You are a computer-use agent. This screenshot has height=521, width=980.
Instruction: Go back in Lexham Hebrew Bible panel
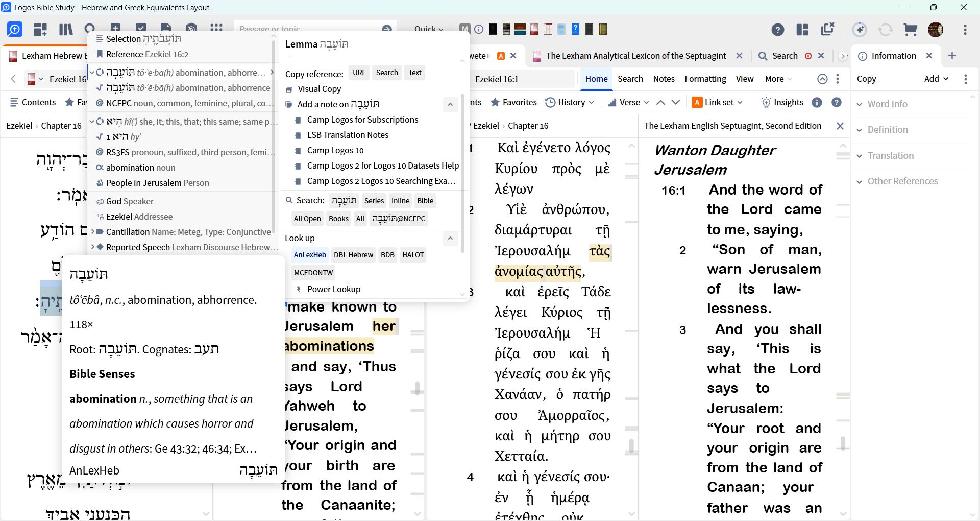[14, 79]
